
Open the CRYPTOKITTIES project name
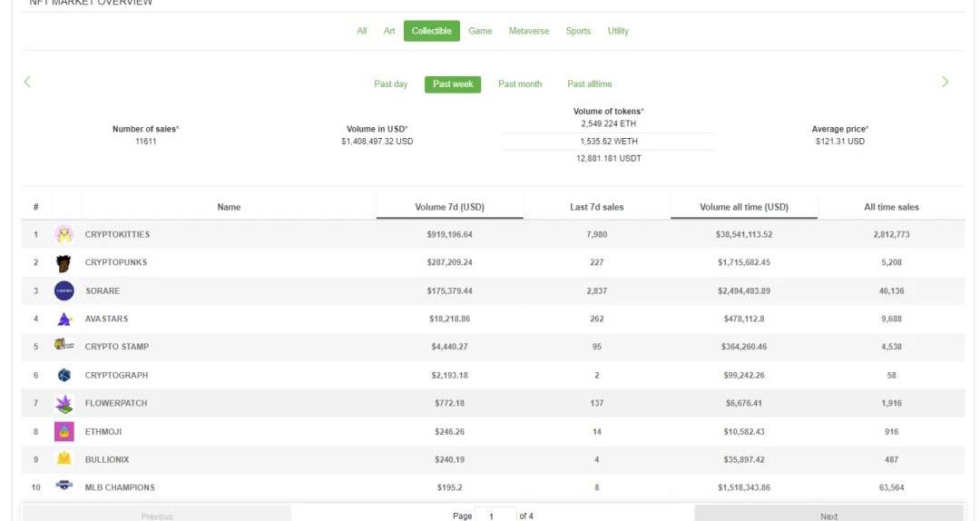(x=117, y=234)
